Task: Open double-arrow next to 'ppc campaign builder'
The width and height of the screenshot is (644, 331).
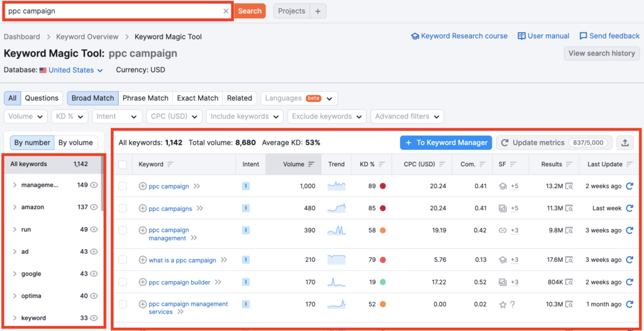Action: [218, 282]
